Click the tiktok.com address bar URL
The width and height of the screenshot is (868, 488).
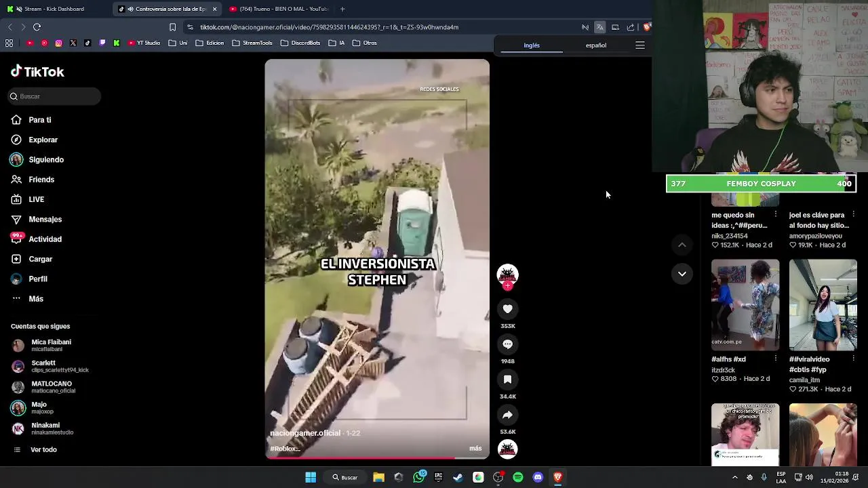click(329, 27)
